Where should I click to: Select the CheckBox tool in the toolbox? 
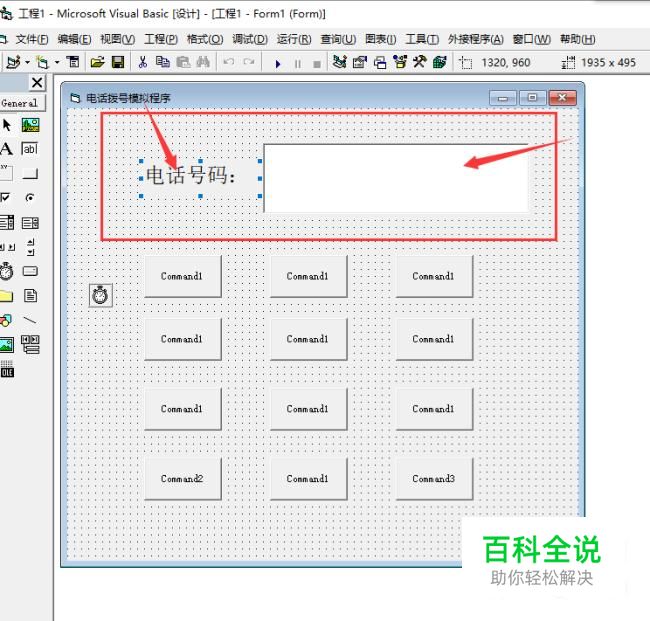(x=6, y=197)
